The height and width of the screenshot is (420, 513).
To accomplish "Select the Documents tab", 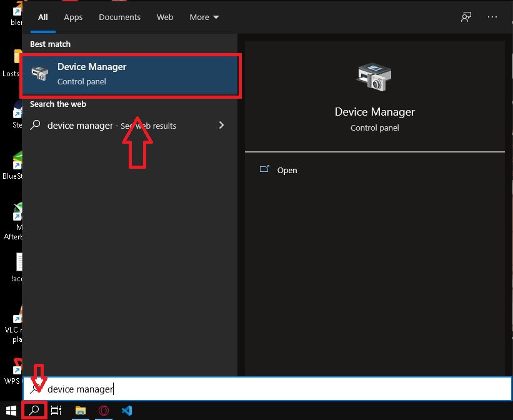I will [x=119, y=17].
